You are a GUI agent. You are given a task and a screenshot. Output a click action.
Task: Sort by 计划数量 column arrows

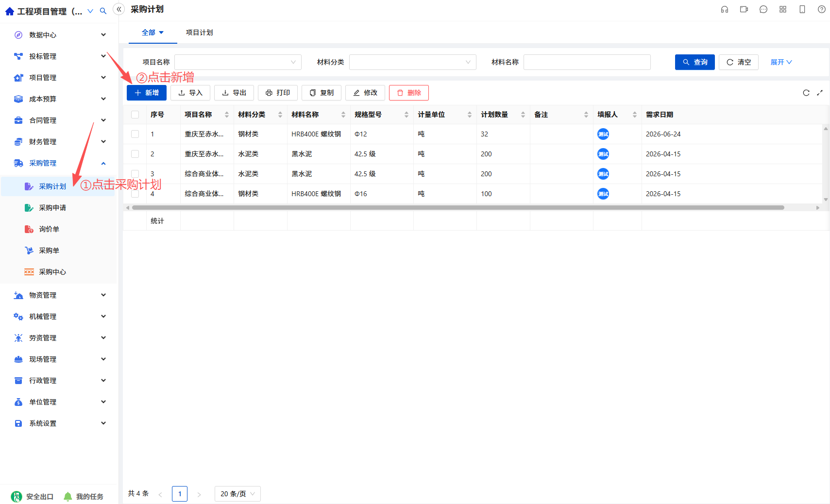523,115
